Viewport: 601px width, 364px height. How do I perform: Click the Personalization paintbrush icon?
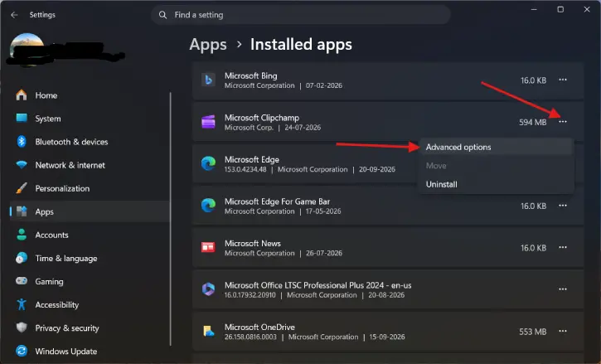22,188
